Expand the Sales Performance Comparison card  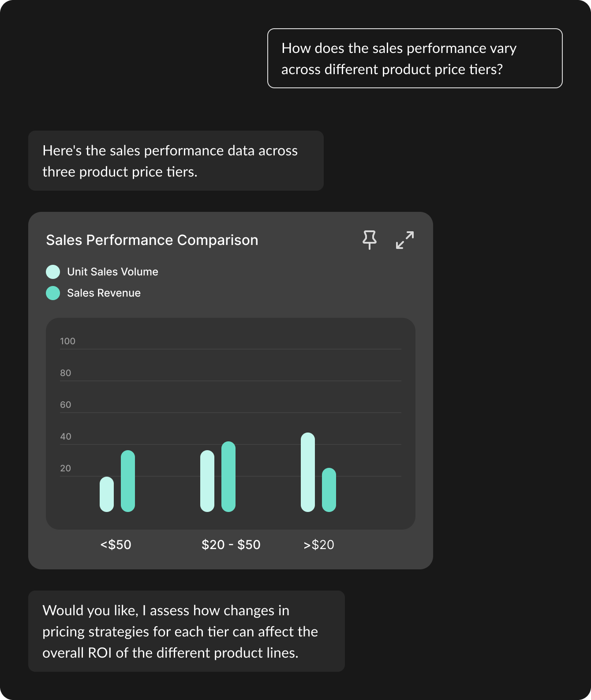tap(404, 240)
